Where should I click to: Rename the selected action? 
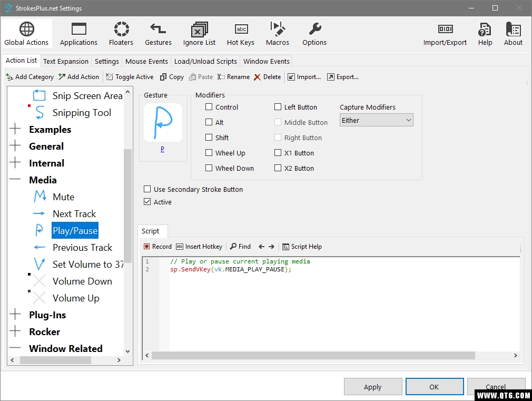click(x=234, y=77)
